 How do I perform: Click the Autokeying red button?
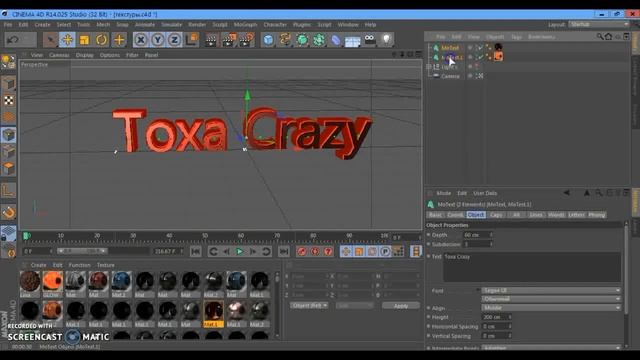click(315, 251)
